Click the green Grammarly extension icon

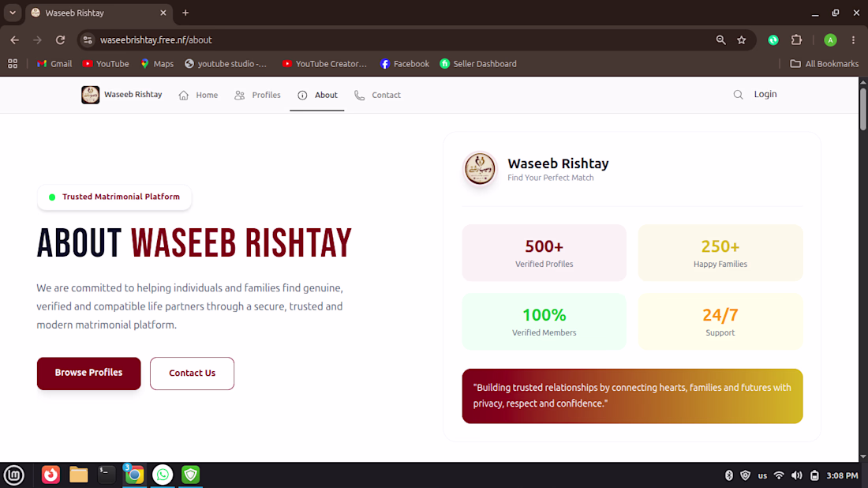click(773, 40)
